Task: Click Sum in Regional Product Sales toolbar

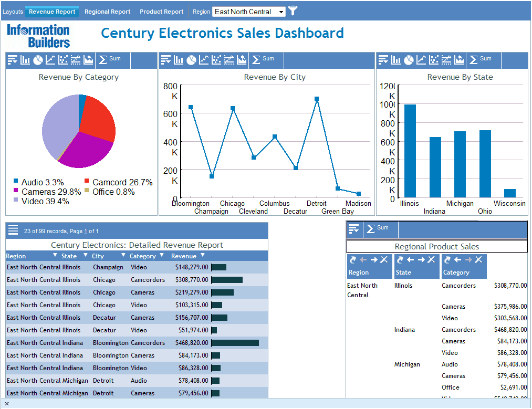Action: point(377,228)
